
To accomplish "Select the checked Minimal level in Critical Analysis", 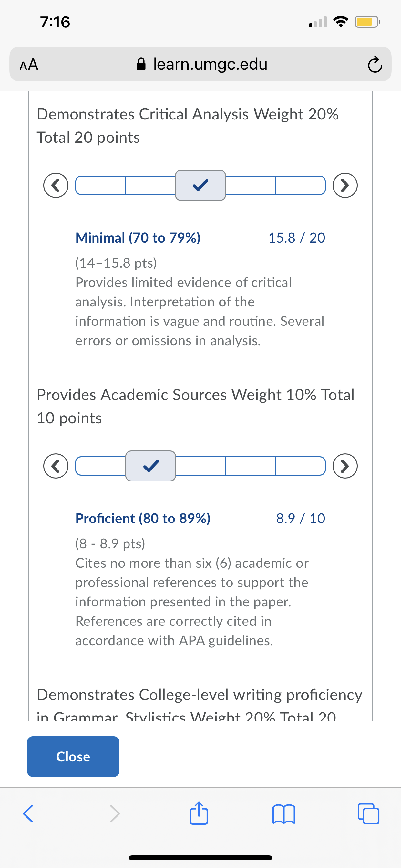I will [x=200, y=185].
